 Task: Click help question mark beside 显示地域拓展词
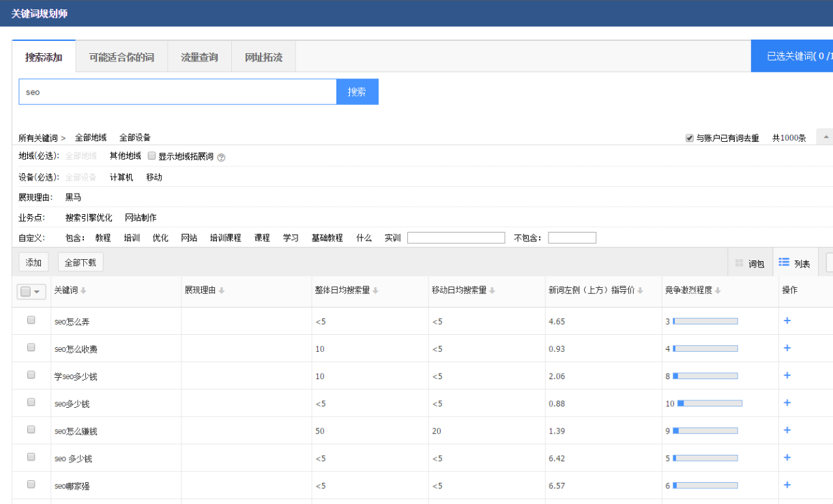[221, 157]
